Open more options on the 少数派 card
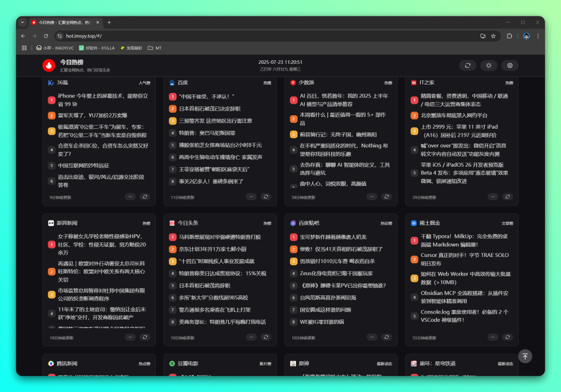Screen dimensions: 561x392 [372, 197]
